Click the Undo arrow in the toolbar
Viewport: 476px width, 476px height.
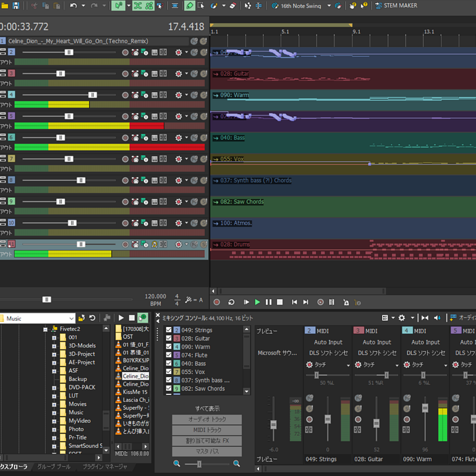pos(73,6)
